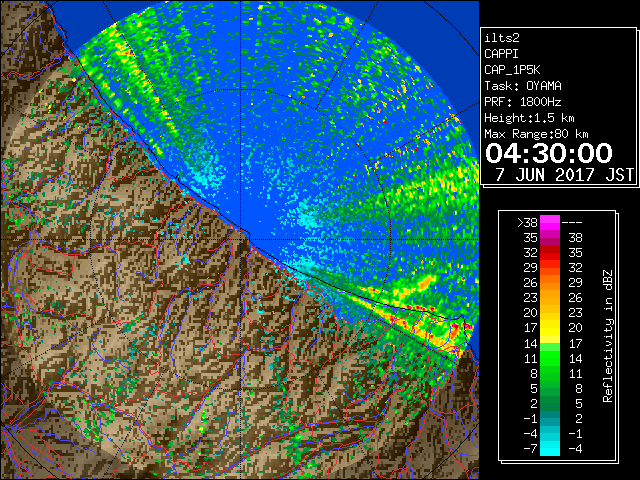Select the date '7 JUN 2017 JST'
This screenshot has height=480, width=640.
coord(564,175)
